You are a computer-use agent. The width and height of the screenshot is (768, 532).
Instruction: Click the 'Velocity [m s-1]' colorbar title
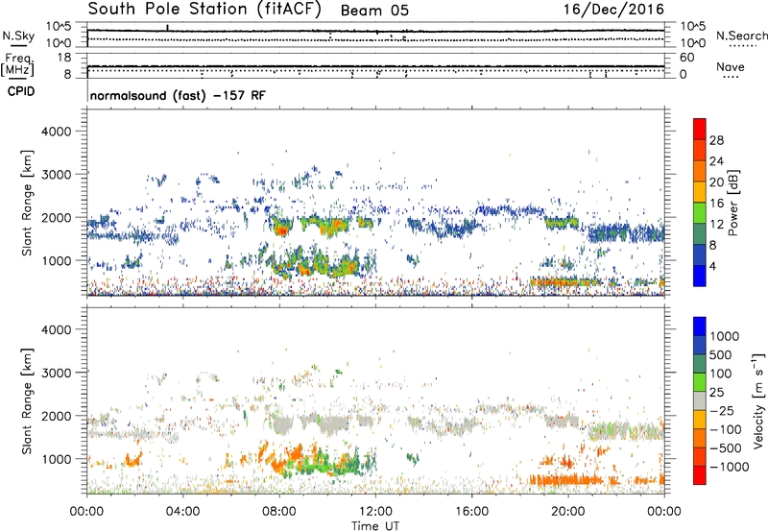758,400
